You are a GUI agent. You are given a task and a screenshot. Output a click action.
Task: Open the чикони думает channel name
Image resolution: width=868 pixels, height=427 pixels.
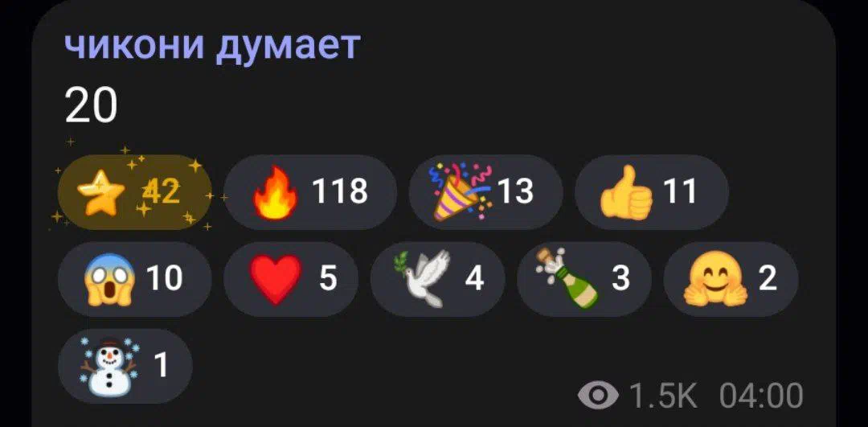pyautogui.click(x=212, y=47)
